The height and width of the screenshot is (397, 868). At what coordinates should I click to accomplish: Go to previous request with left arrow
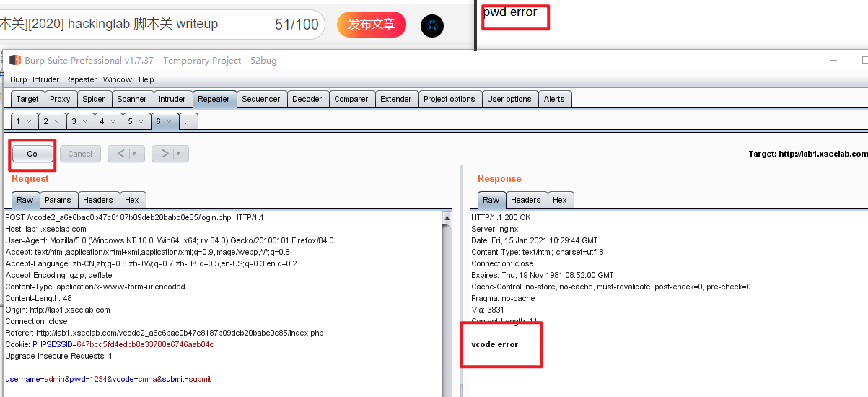coord(120,154)
